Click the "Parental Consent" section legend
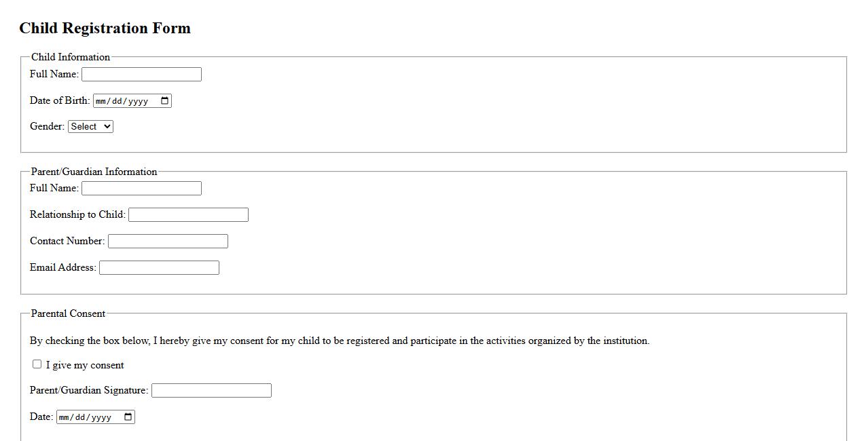Viewport: 868px width, 441px height. point(68,313)
